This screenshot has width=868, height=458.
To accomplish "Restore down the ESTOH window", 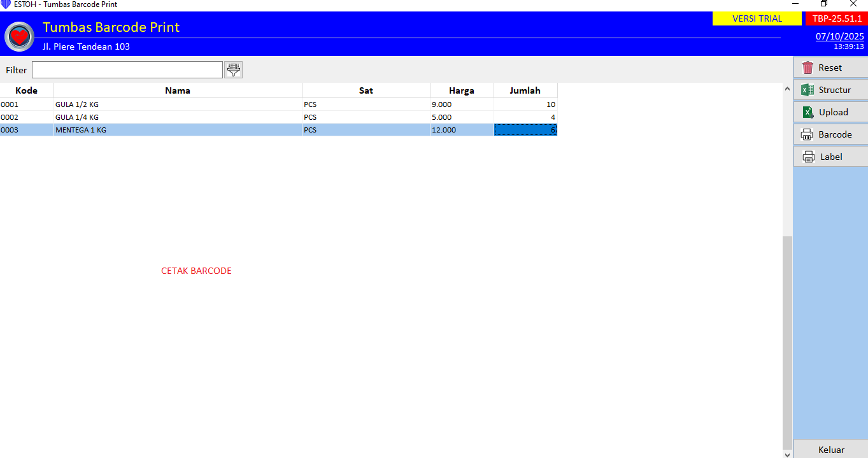I will tap(824, 4).
